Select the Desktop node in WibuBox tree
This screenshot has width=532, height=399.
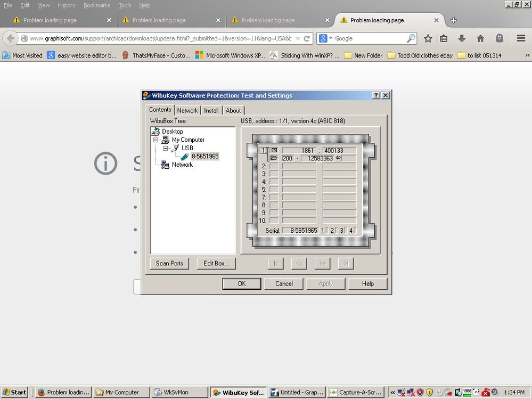coord(173,131)
